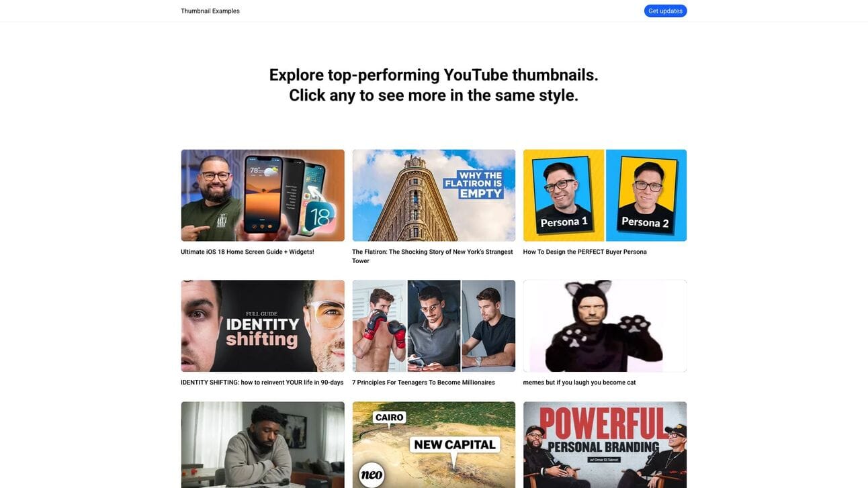Open the Persona 1 and Persona 2 thumbnail
This screenshot has height=488, width=868.
[x=605, y=195]
